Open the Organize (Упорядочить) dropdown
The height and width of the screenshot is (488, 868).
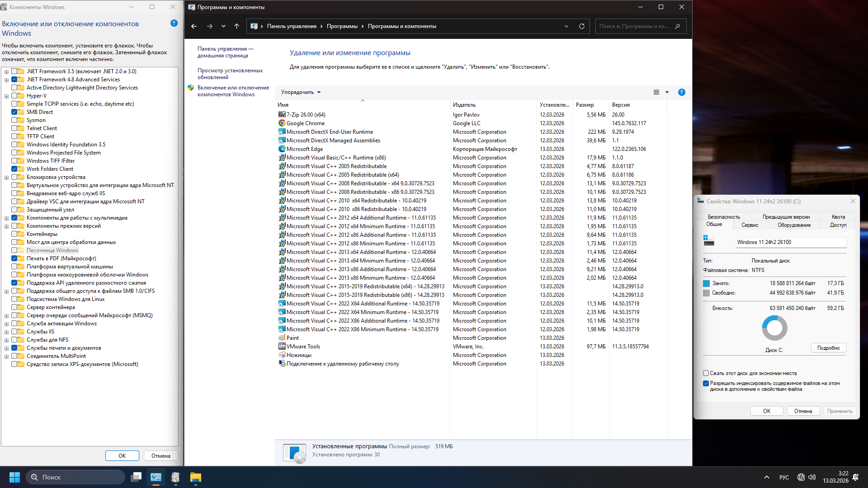click(301, 92)
